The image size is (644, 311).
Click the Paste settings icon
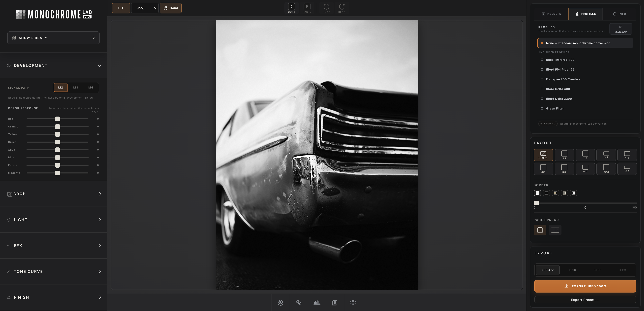pyautogui.click(x=307, y=8)
